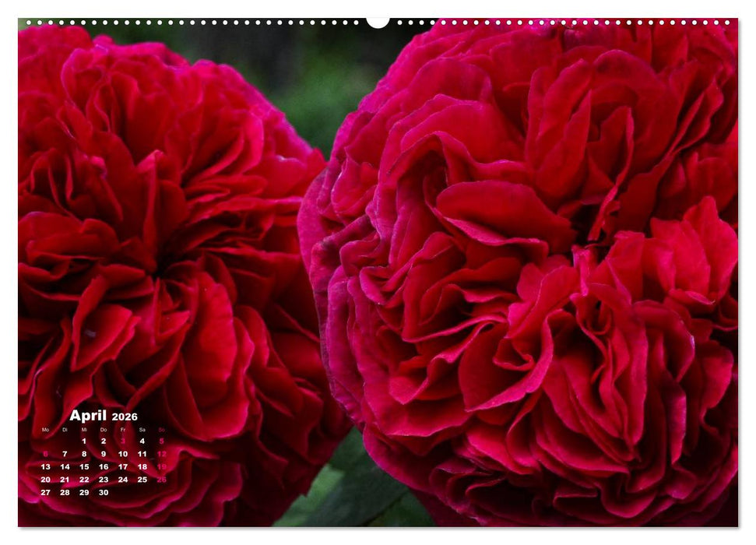Click the Sa weekday header
This screenshot has height=545, width=756.
pos(142,430)
